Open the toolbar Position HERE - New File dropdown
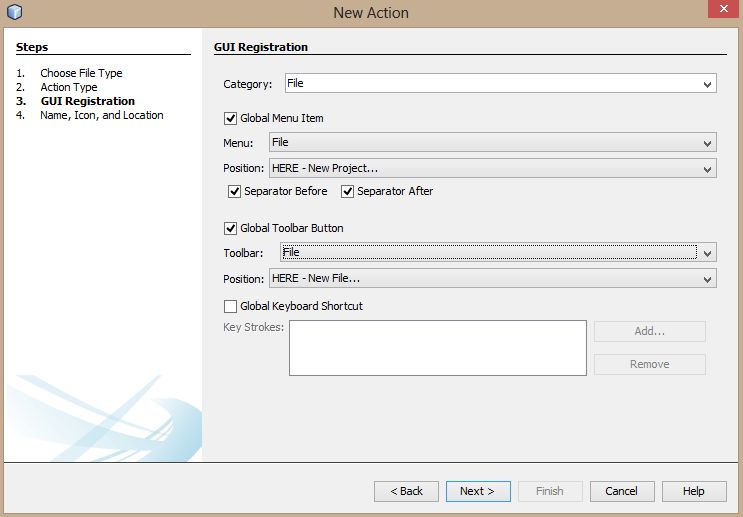Viewport: 743px width, 517px height. pos(707,279)
